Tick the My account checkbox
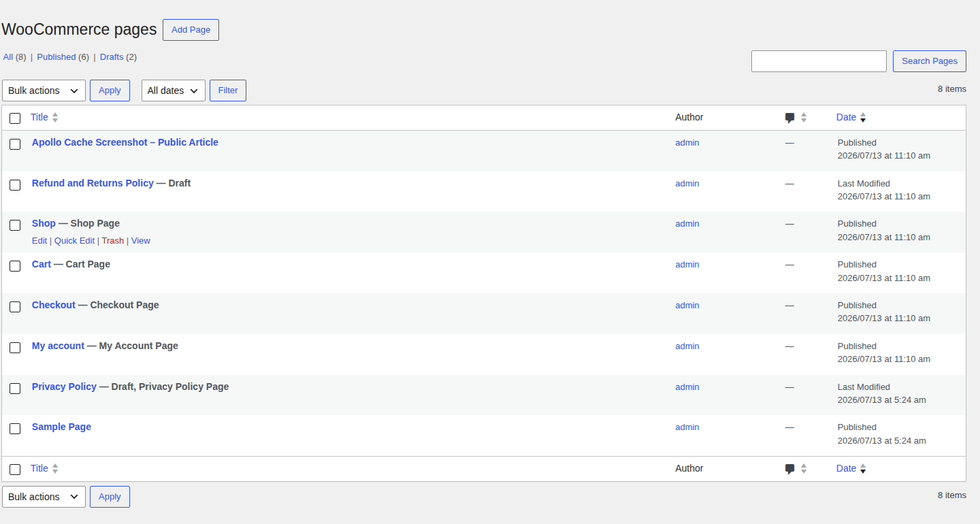The height and width of the screenshot is (524, 980). coord(15,348)
